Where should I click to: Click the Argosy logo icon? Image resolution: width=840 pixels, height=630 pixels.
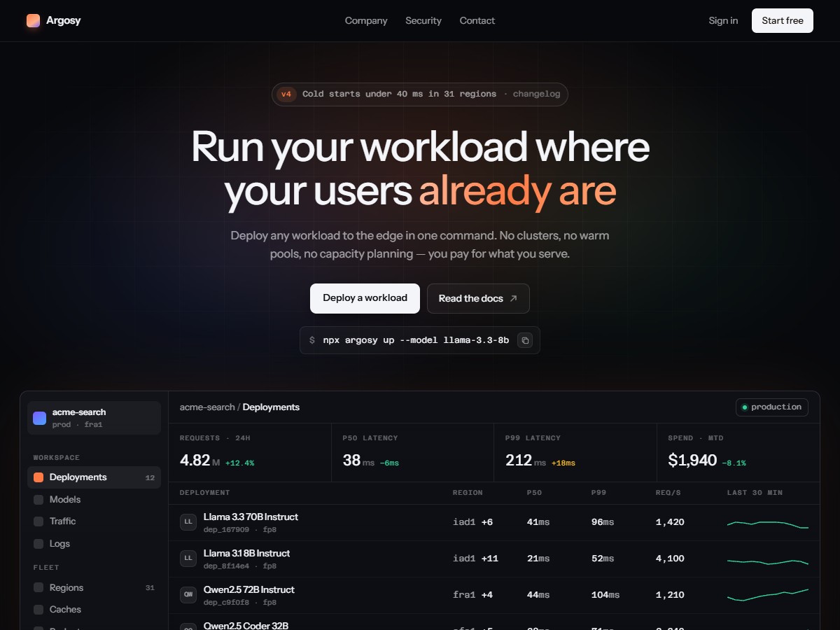coord(33,20)
